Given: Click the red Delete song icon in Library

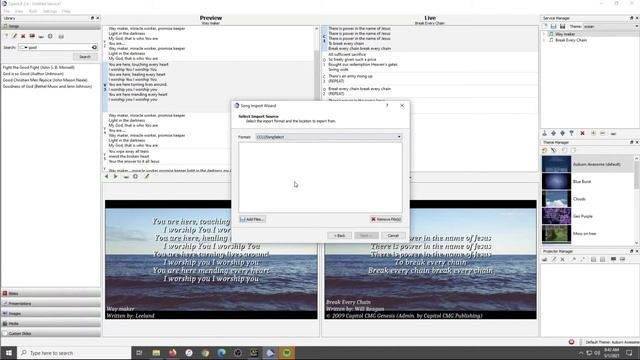Looking at the screenshot, I should click(23, 36).
